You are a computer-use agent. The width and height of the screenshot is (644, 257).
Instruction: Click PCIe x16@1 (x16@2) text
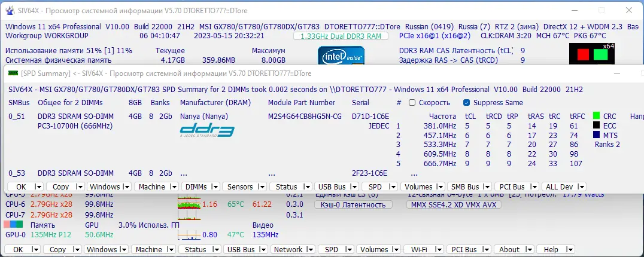coord(435,36)
